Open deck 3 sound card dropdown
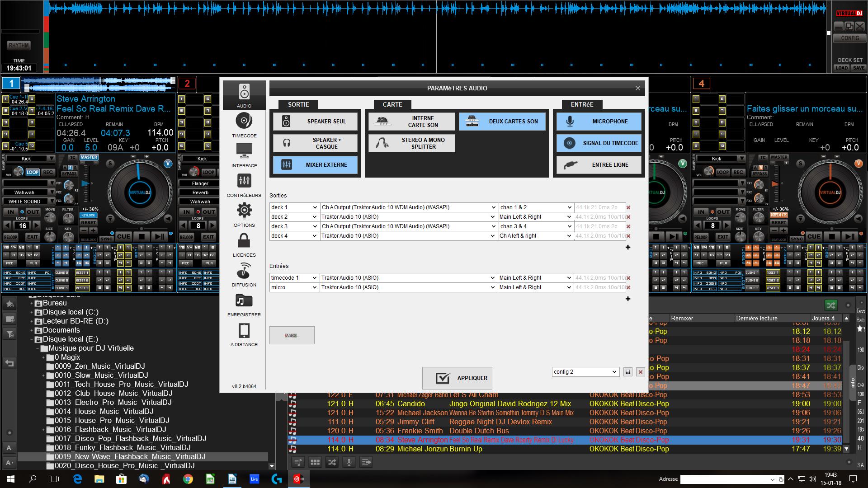 [x=409, y=226]
